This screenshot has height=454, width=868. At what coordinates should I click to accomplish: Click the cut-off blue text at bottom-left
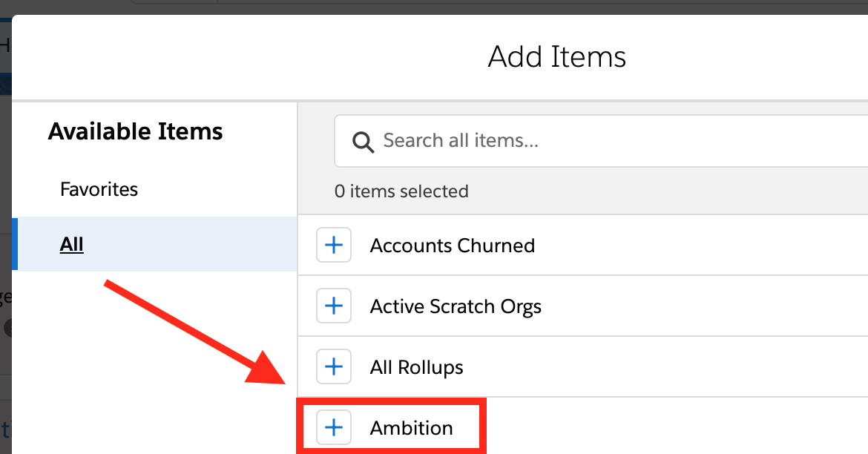click(5, 429)
